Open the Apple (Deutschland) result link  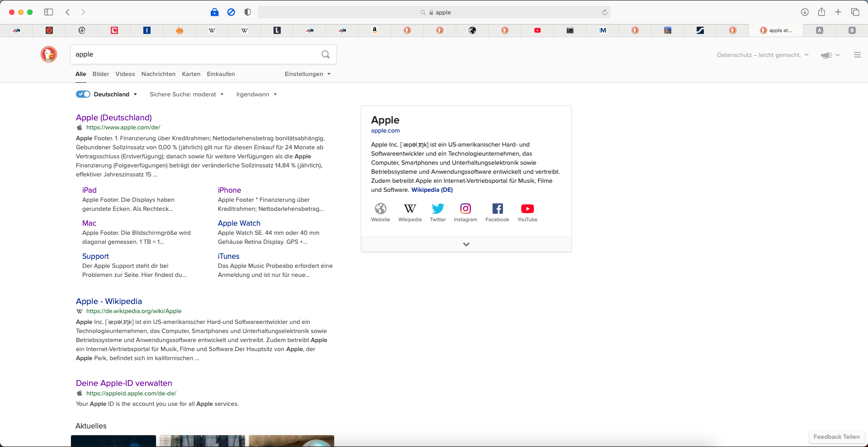[114, 118]
